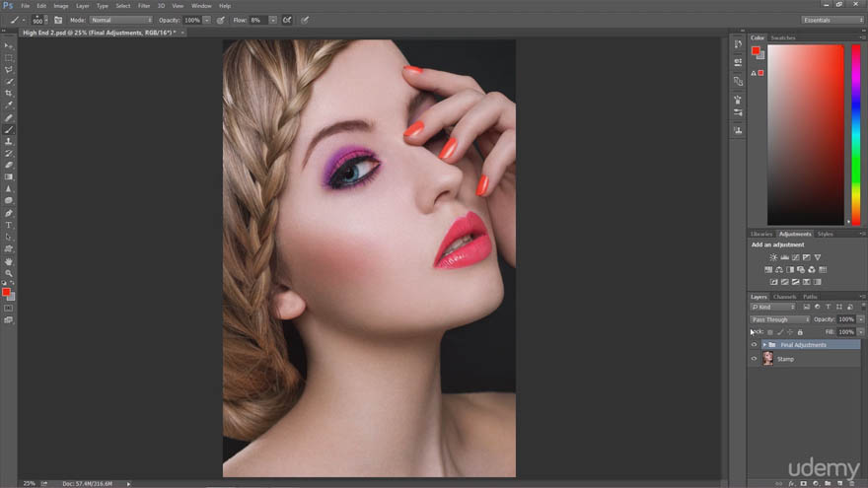Switch to the Styles tab
Viewport: 868px width, 488px height.
825,234
